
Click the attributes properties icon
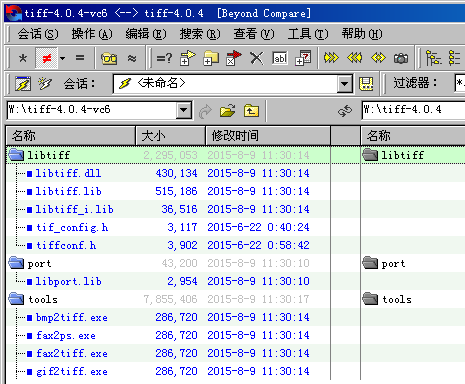[303, 58]
